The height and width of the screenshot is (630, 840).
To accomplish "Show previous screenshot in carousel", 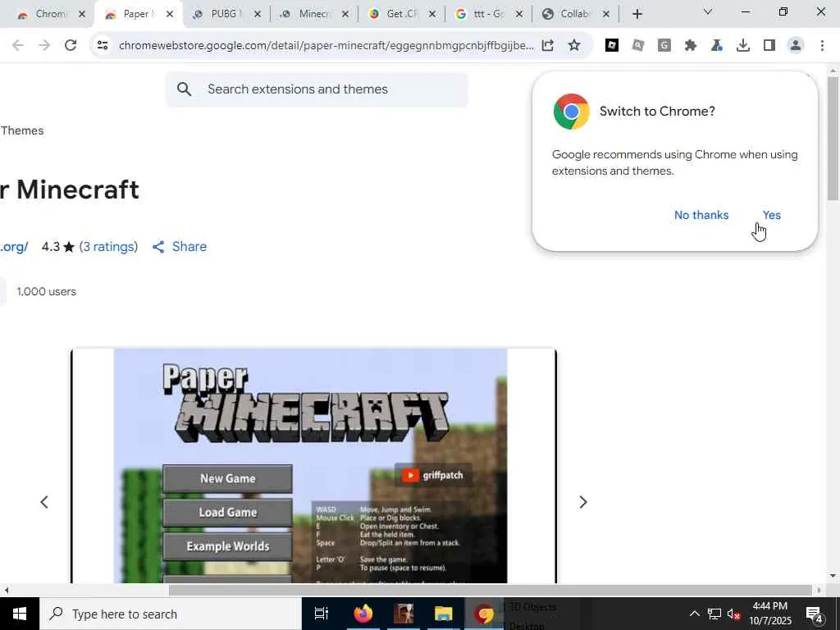I will tap(44, 502).
